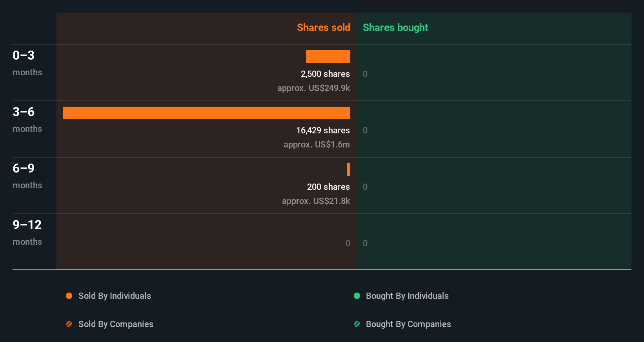644x342 pixels.
Task: Click the 2,500 shares value
Action: coord(325,74)
